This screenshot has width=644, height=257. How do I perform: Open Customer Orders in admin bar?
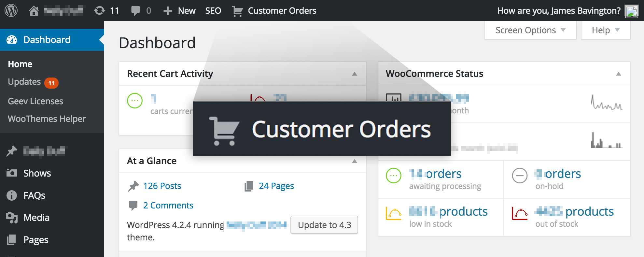tap(274, 11)
